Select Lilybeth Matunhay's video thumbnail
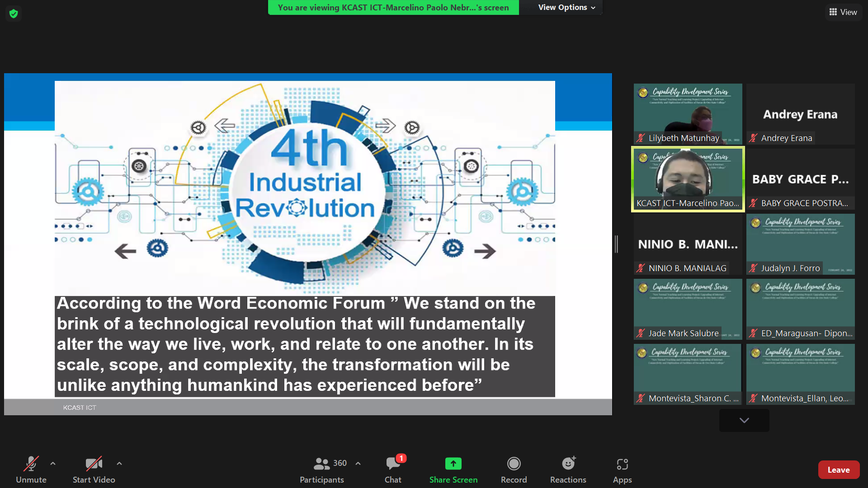Image resolution: width=868 pixels, height=488 pixels. [688, 114]
